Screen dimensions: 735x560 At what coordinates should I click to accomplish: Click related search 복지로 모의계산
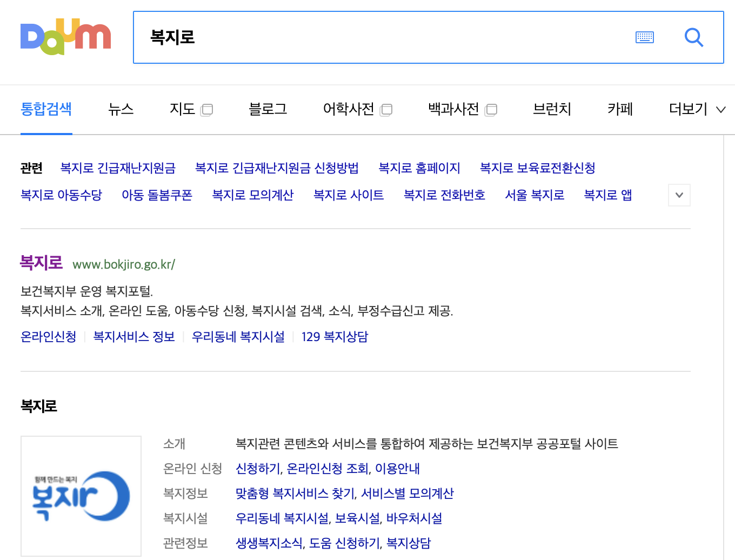tap(253, 195)
